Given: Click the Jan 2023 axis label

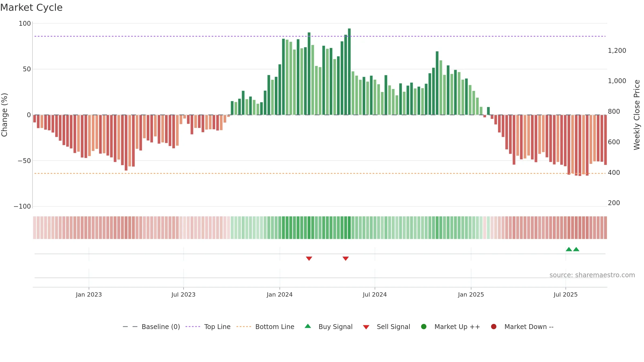Looking at the screenshot, I should pyautogui.click(x=89, y=294).
